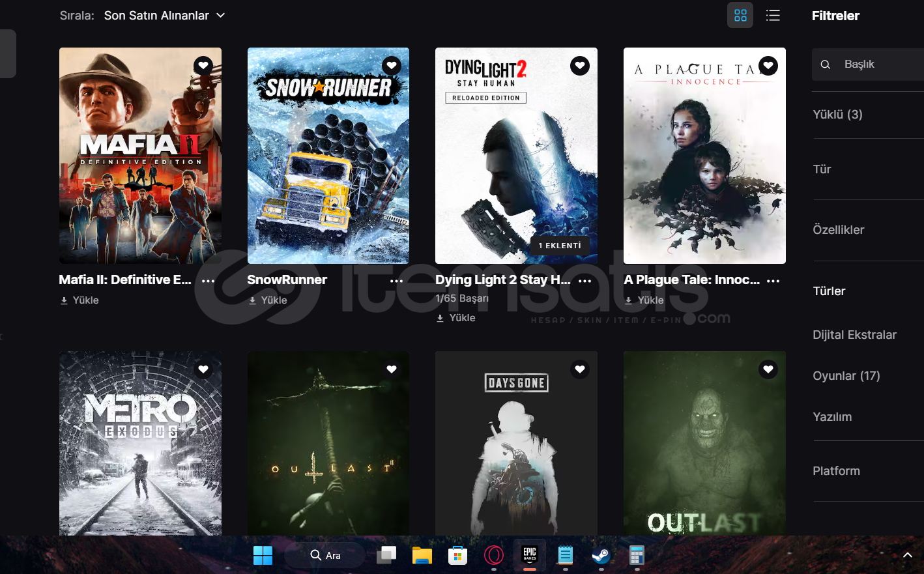Open Steam from taskbar
Image resolution: width=924 pixels, height=574 pixels.
601,556
